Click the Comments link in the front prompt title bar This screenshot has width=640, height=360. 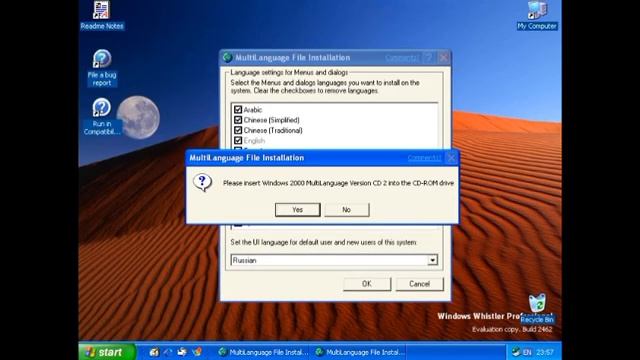[424, 158]
